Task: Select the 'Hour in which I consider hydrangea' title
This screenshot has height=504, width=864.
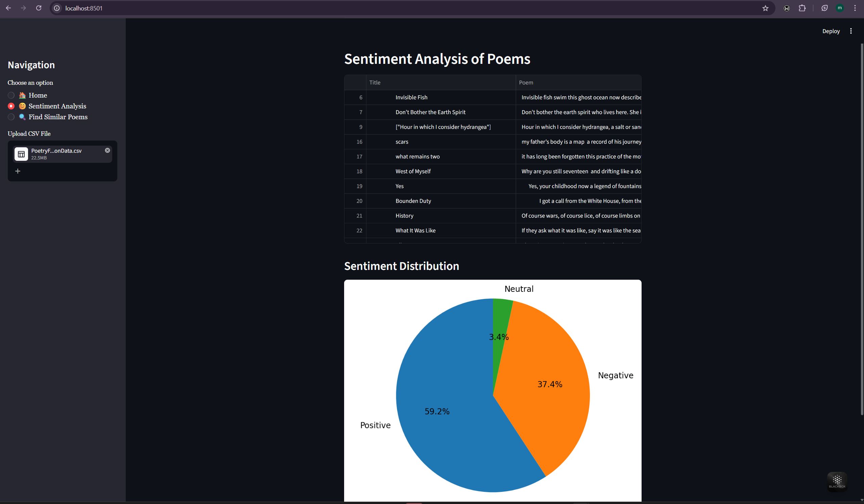Action: [x=441, y=127]
